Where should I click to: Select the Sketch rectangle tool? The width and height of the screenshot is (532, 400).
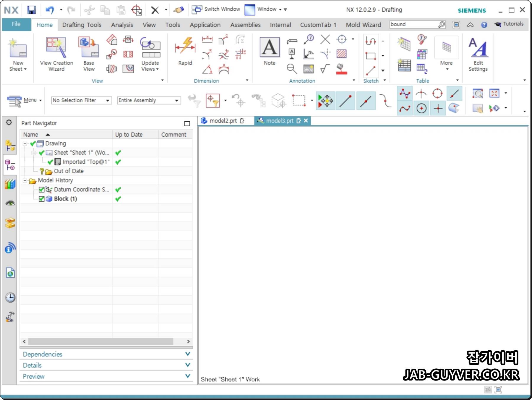point(370,56)
